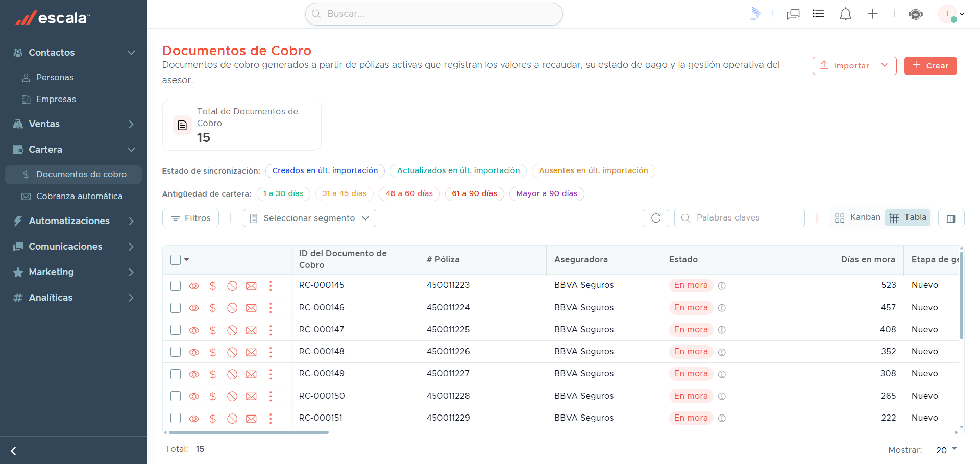Refresh the documents table
This screenshot has width=980, height=464.
(x=656, y=218)
